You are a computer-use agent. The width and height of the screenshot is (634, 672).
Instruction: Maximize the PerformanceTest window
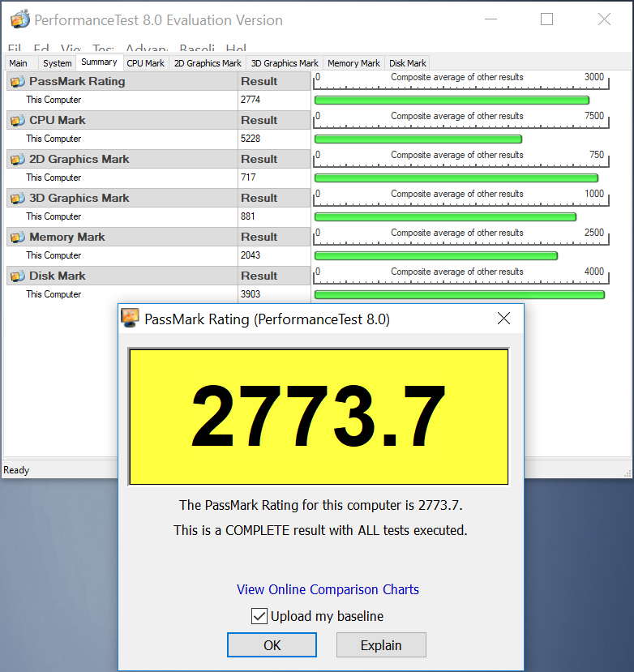[x=546, y=19]
